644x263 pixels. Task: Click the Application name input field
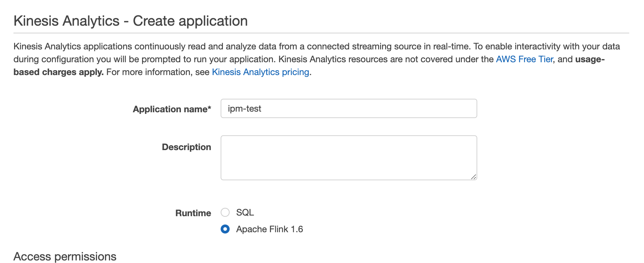pyautogui.click(x=348, y=109)
